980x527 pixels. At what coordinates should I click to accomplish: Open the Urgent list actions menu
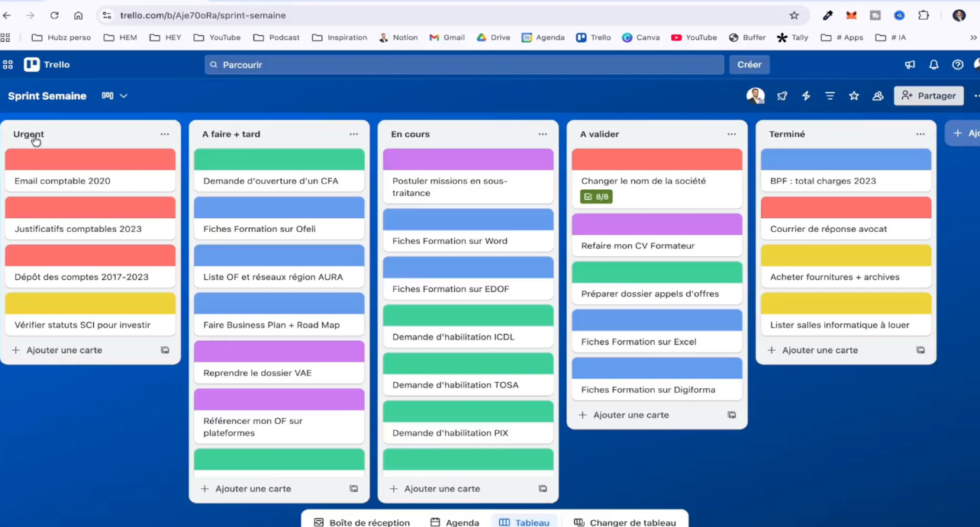[165, 134]
